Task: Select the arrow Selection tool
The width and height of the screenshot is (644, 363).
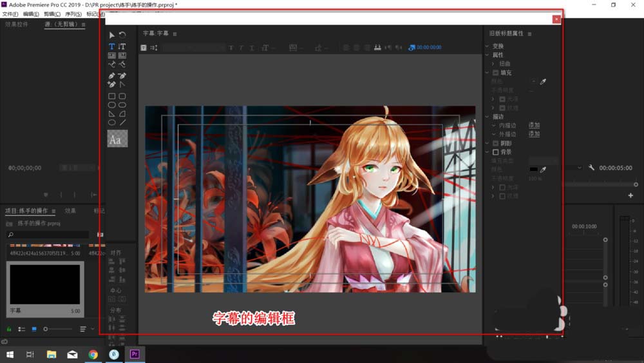Action: click(111, 35)
